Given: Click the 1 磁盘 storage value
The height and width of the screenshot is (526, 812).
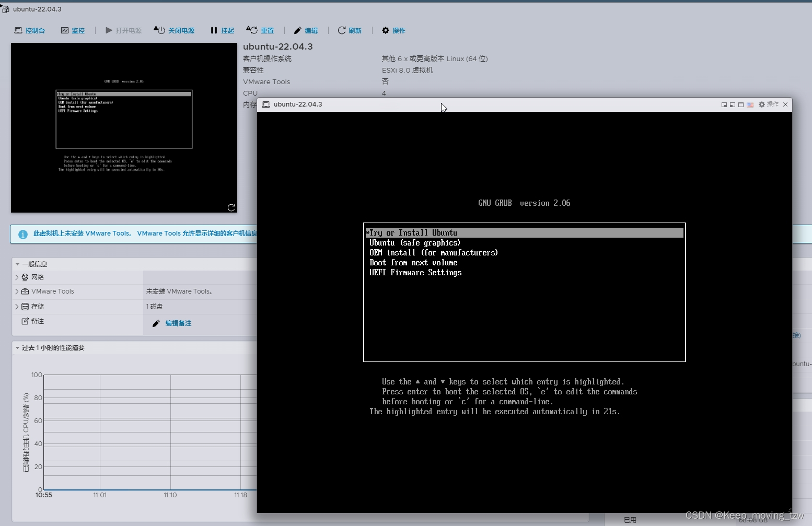Looking at the screenshot, I should [x=154, y=307].
